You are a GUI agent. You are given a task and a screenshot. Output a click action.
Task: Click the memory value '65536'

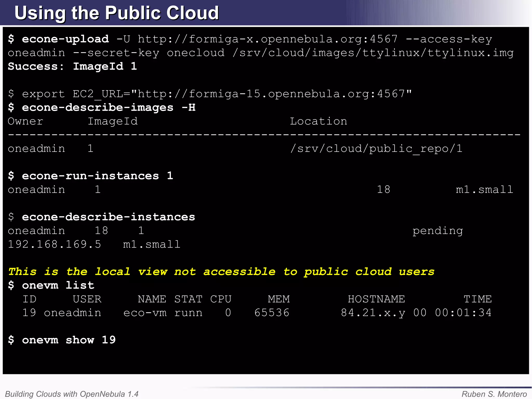(x=272, y=313)
